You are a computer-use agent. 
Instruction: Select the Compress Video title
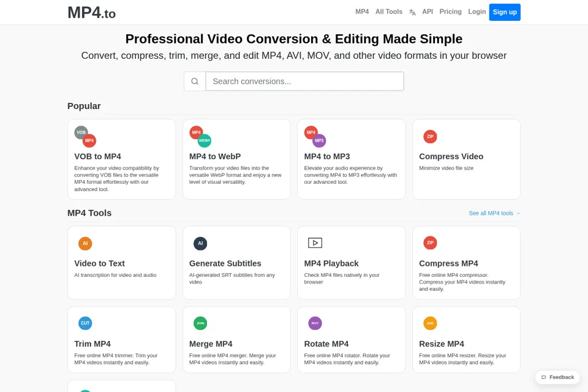pyautogui.click(x=451, y=156)
